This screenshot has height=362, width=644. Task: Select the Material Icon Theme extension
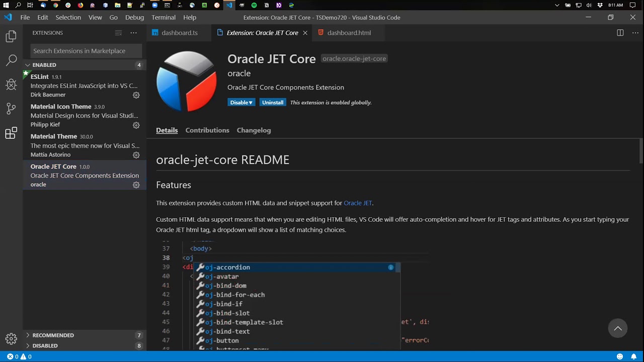(x=85, y=116)
